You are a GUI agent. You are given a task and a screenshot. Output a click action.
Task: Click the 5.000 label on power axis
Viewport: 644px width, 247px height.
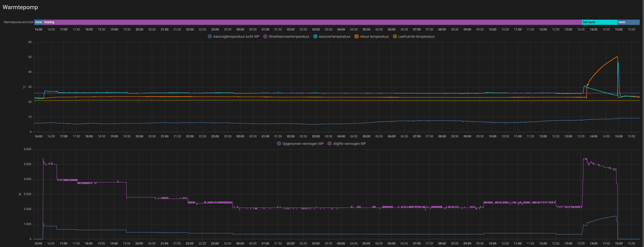pos(28,164)
